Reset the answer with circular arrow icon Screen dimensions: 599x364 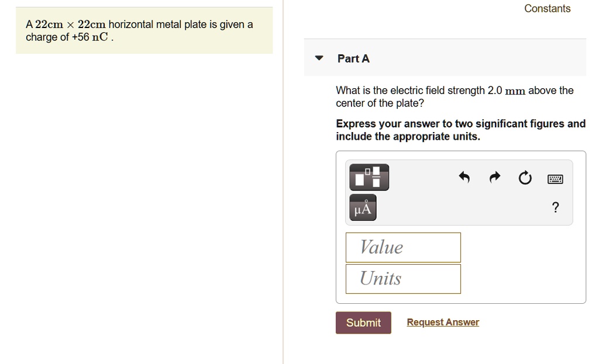(x=525, y=178)
